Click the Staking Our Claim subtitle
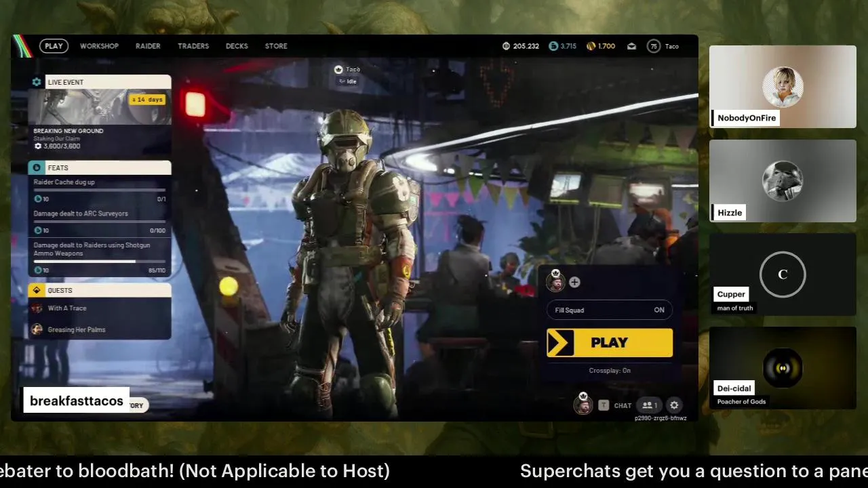 point(57,139)
